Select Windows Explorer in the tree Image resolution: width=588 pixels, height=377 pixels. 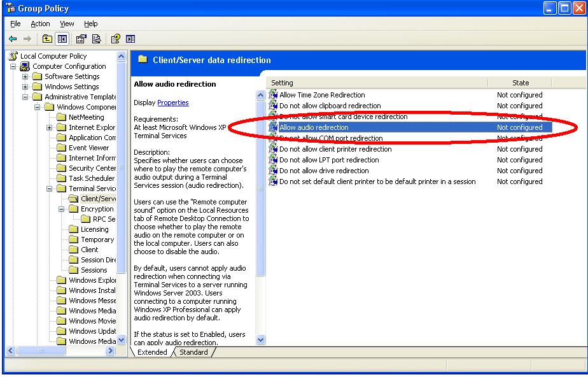tap(92, 280)
